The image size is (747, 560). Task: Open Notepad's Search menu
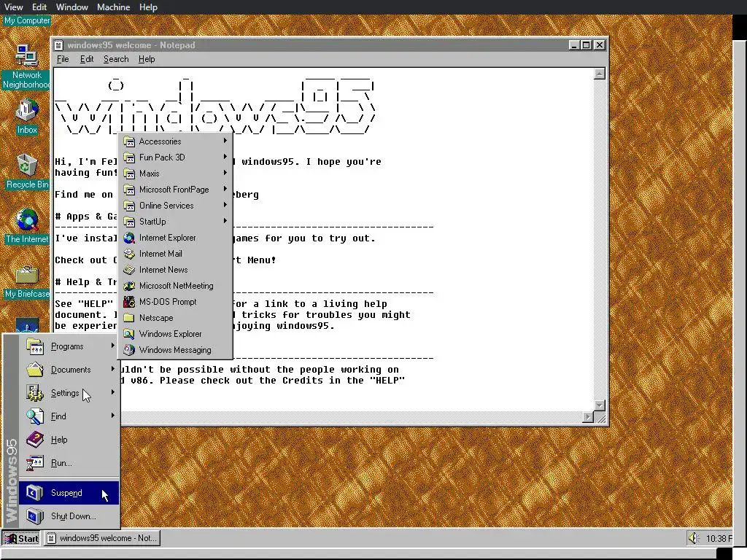click(x=116, y=59)
